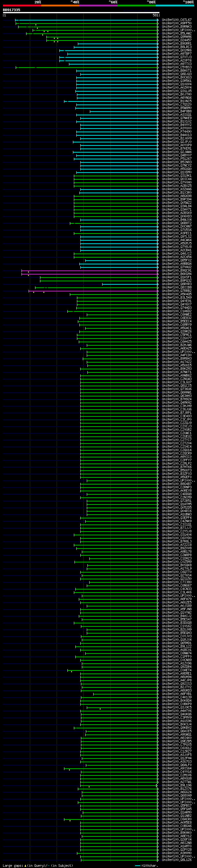Click the 581 query end position label

tap(155, 15)
